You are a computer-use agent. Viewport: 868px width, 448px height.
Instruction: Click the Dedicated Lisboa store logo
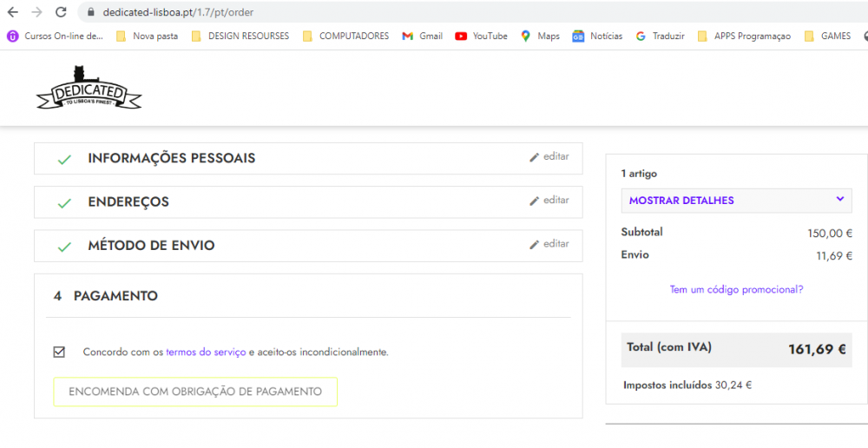[89, 88]
